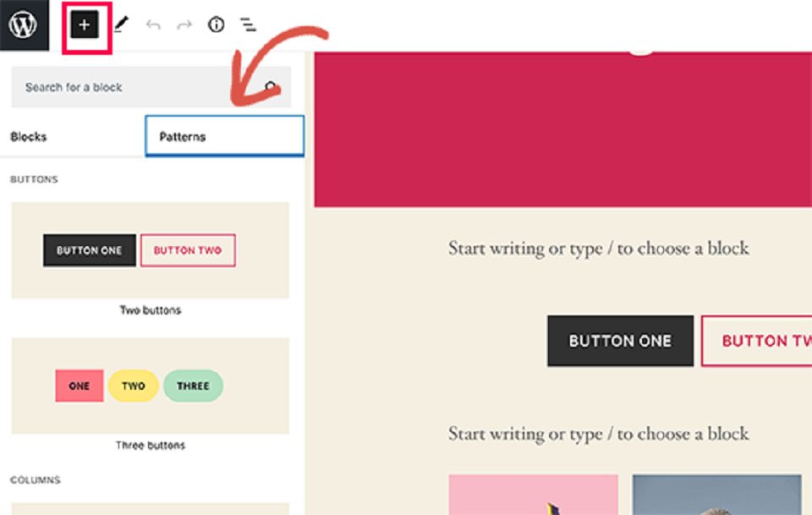Click BUTTON ONE in the pattern preview
Image resolution: width=812 pixels, height=515 pixels.
coord(90,250)
